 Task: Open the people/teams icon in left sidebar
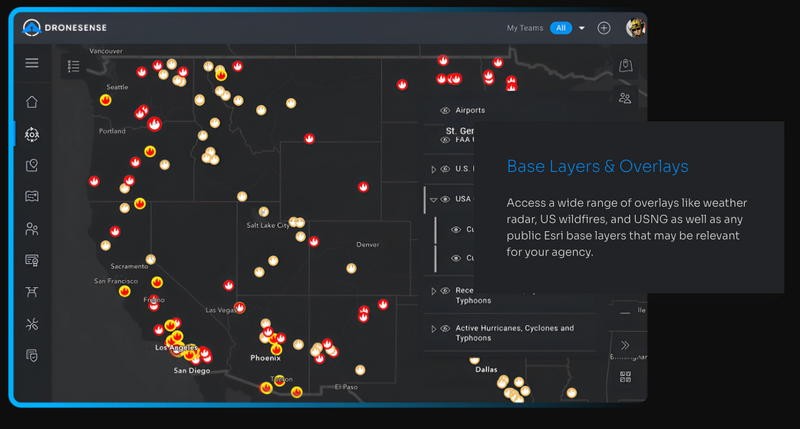click(32, 228)
